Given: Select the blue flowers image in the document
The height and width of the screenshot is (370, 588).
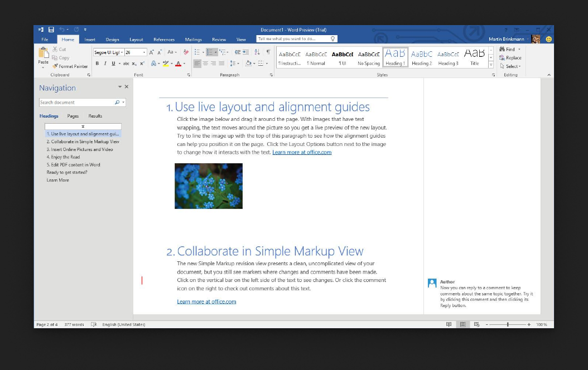Looking at the screenshot, I should (209, 186).
